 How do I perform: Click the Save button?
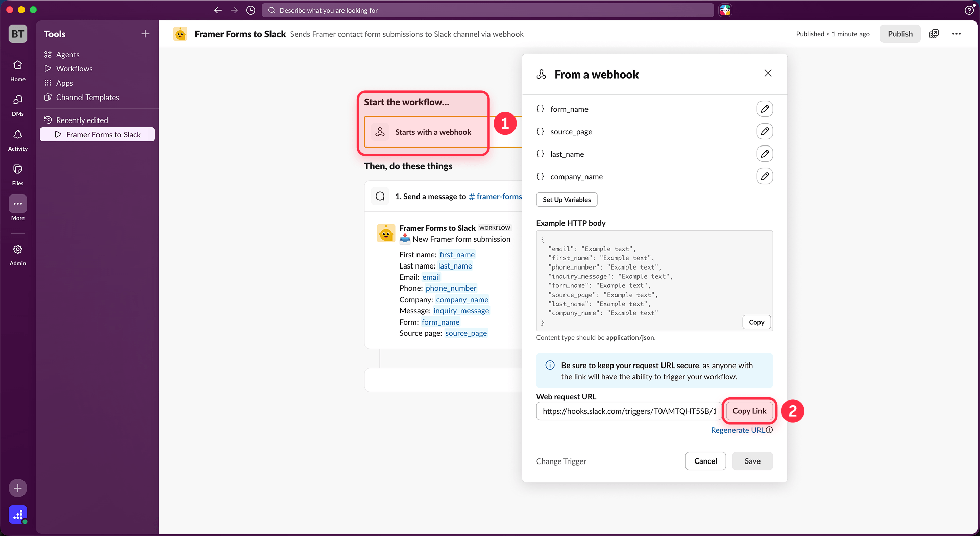[752, 461]
